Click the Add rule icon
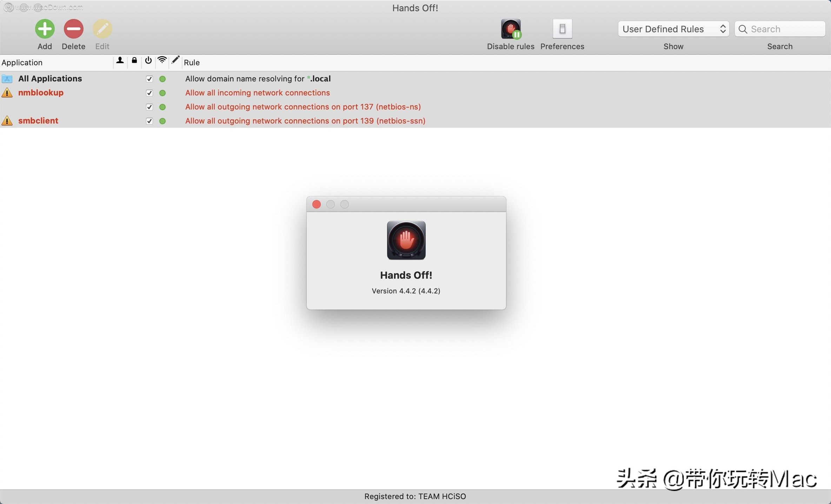The width and height of the screenshot is (831, 504). [45, 28]
